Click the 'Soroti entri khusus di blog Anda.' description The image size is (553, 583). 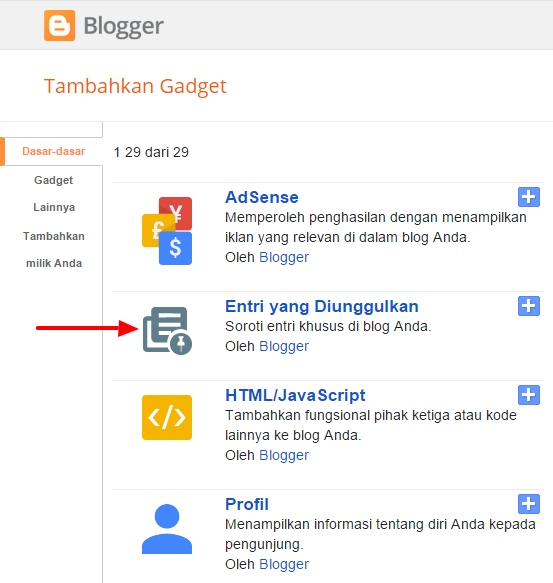pos(328,326)
